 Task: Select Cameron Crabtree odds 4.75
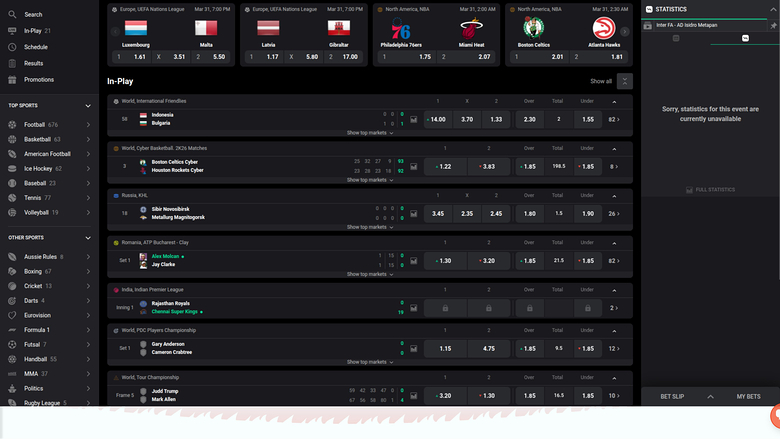[x=488, y=349]
